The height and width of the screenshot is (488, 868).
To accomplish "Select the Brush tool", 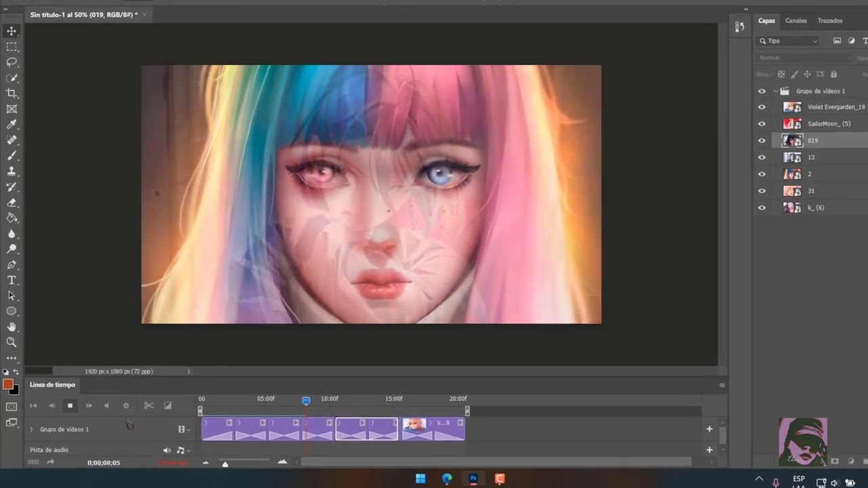I will (12, 156).
